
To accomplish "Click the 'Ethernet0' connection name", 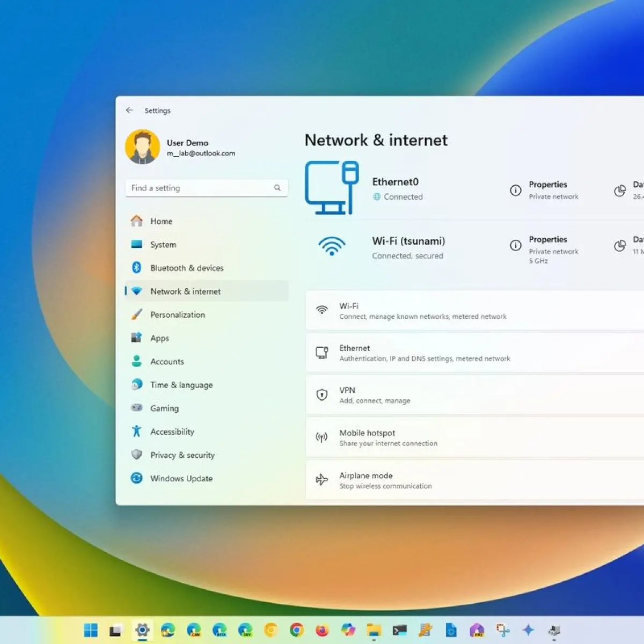I will tap(396, 182).
